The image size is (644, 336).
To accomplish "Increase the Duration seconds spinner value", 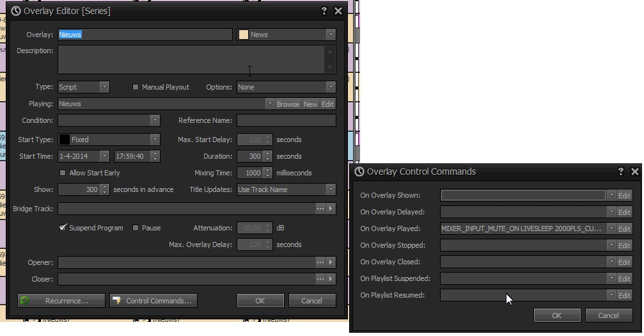I will 269,154.
